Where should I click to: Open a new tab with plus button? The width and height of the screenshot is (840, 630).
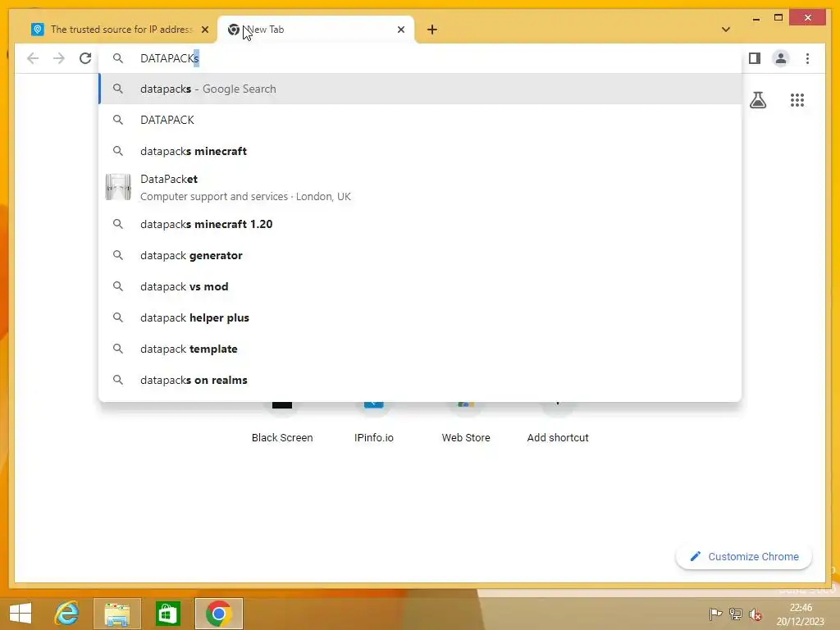click(432, 30)
